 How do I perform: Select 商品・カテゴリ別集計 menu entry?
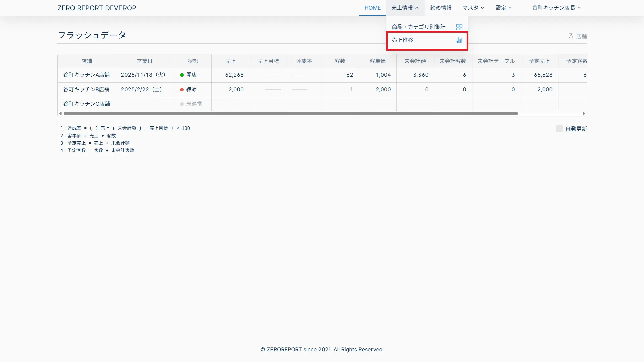pyautogui.click(x=418, y=27)
